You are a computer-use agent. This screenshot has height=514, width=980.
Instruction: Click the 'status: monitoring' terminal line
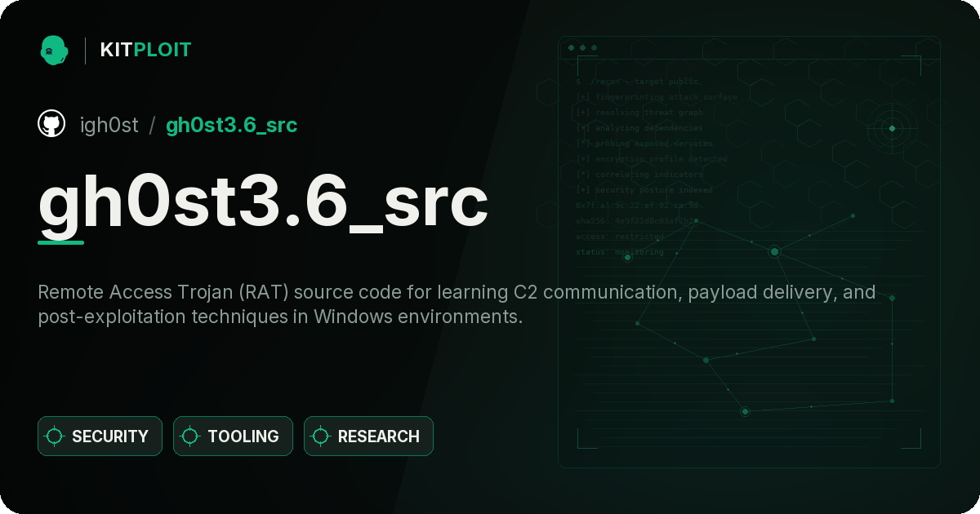point(620,252)
